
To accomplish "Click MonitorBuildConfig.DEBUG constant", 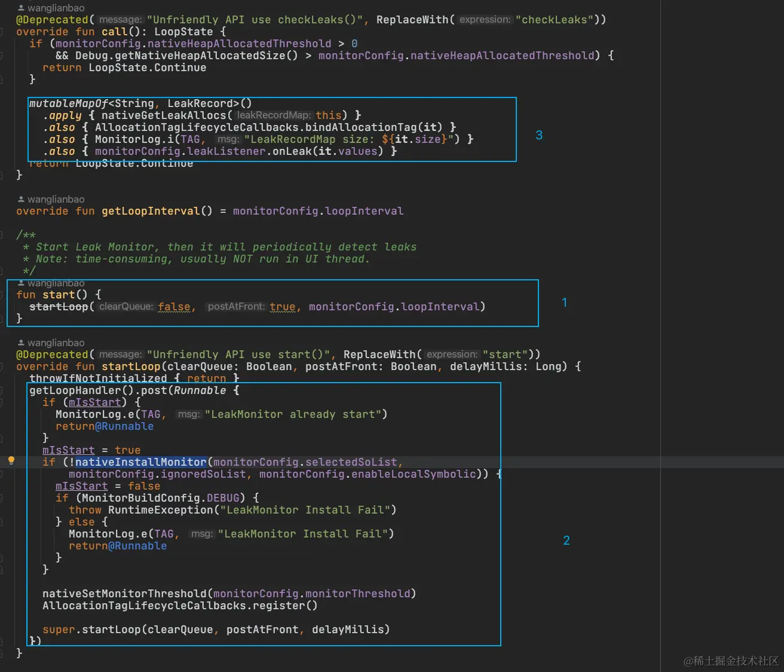I will click(x=161, y=498).
